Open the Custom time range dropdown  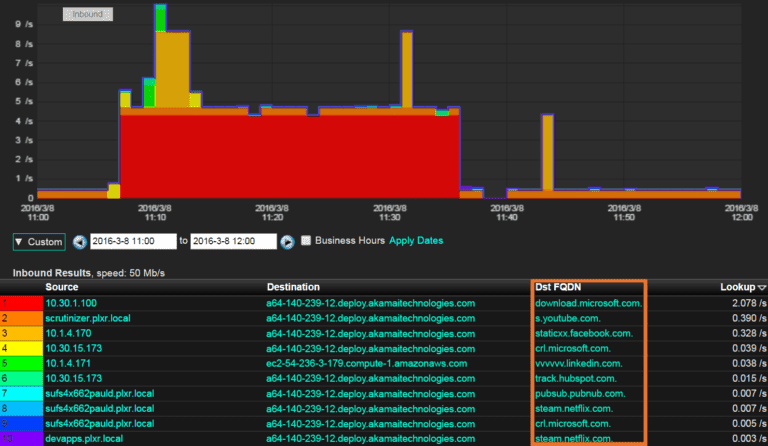click(x=39, y=241)
